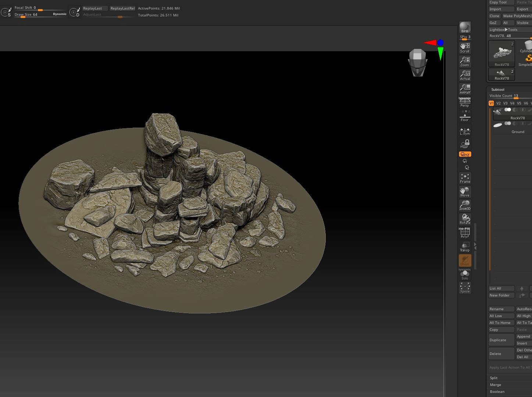Create a New Folder
The width and height of the screenshot is (532, 397).
pyautogui.click(x=501, y=296)
